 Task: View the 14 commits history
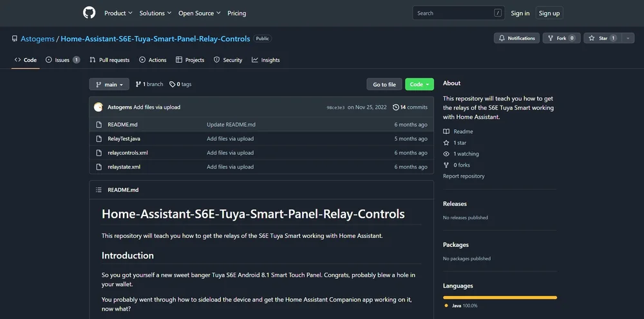(410, 107)
